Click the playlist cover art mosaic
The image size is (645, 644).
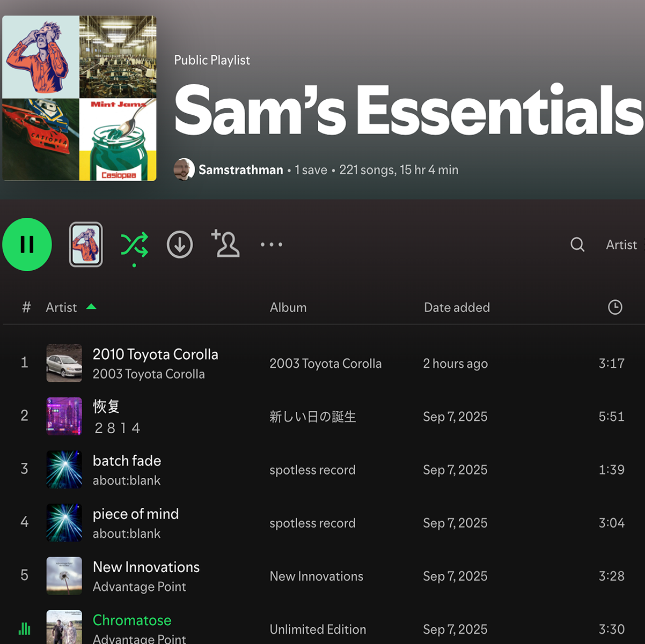pyautogui.click(x=79, y=98)
